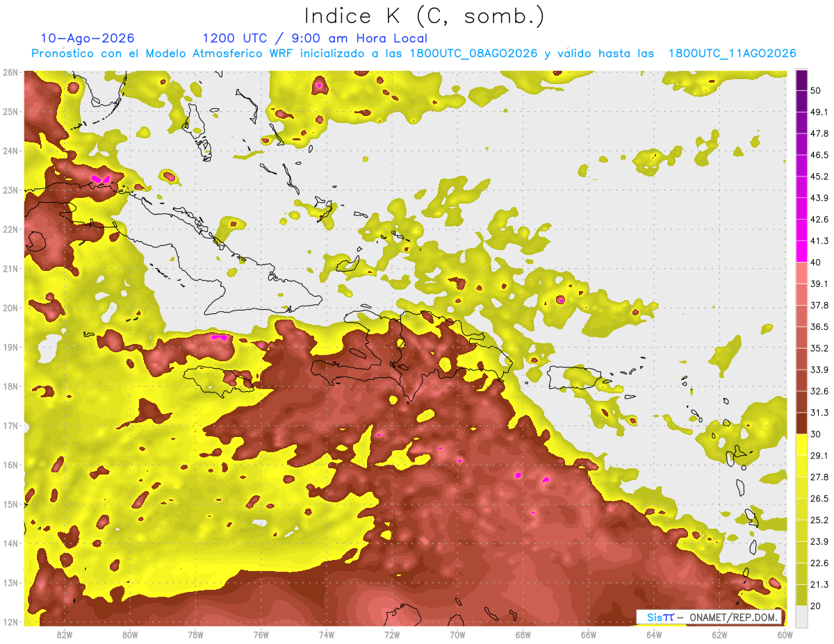Click the '25.2' color scale label
The width and height of the screenshot is (834, 644).
pyautogui.click(x=819, y=520)
